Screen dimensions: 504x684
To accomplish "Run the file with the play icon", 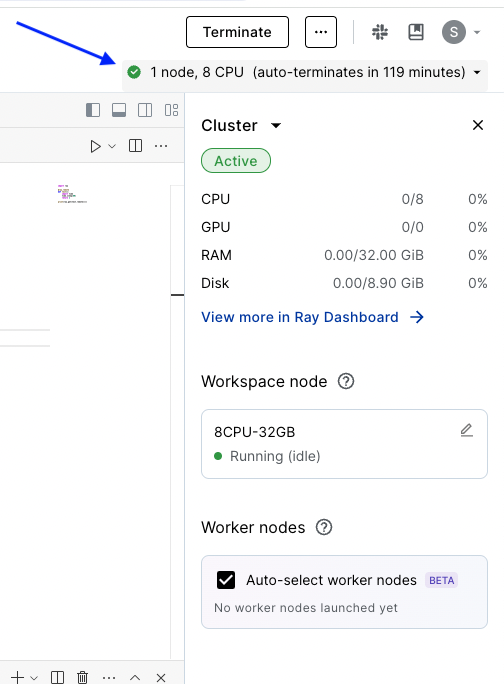I will (95, 146).
